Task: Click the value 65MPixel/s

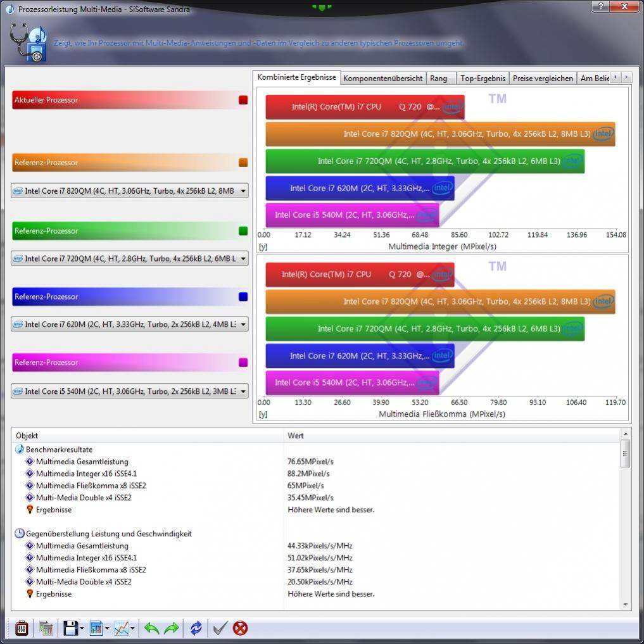Action: coord(306,486)
